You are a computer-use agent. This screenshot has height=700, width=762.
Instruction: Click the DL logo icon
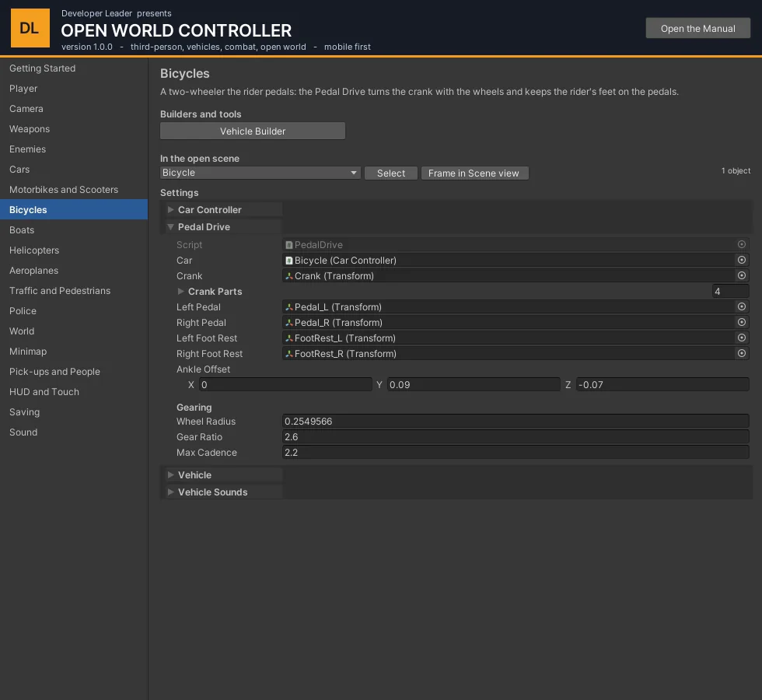click(x=30, y=28)
